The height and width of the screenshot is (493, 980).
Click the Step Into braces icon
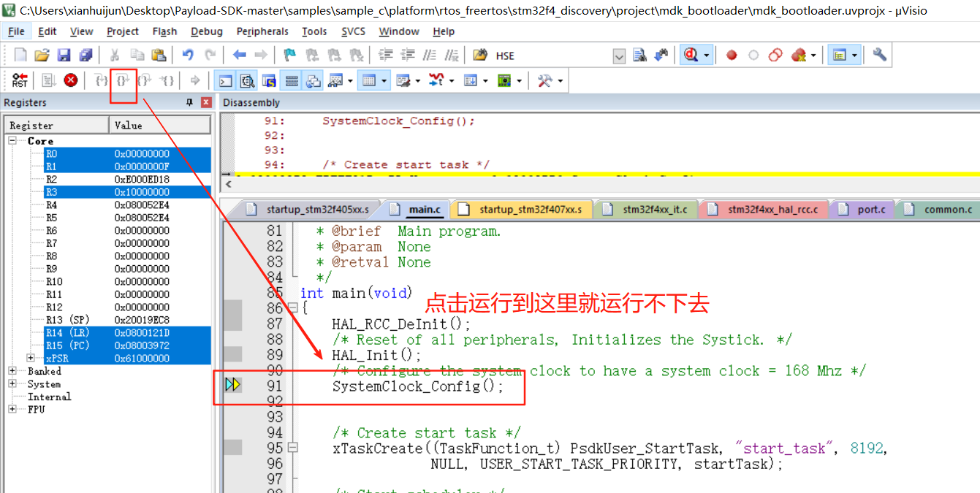[x=102, y=80]
